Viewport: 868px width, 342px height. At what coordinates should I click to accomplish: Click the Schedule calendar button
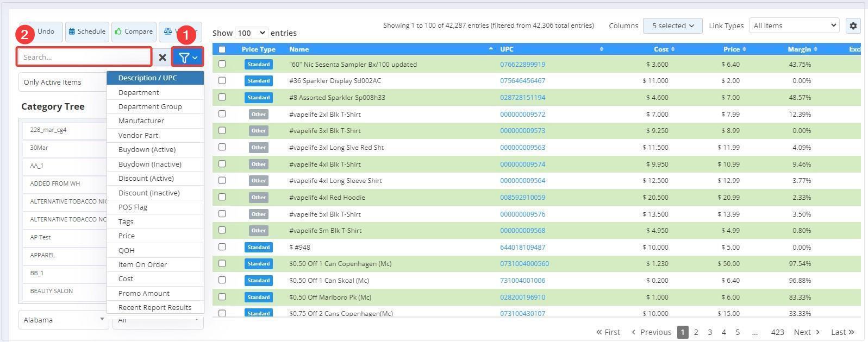pyautogui.click(x=87, y=31)
